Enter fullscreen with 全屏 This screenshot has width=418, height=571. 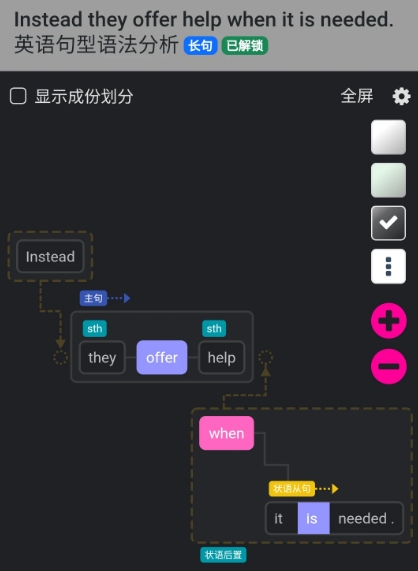click(x=357, y=96)
